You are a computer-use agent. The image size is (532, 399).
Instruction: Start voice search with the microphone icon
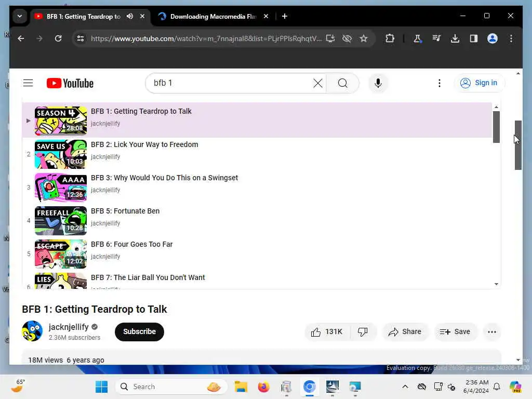[378, 83]
